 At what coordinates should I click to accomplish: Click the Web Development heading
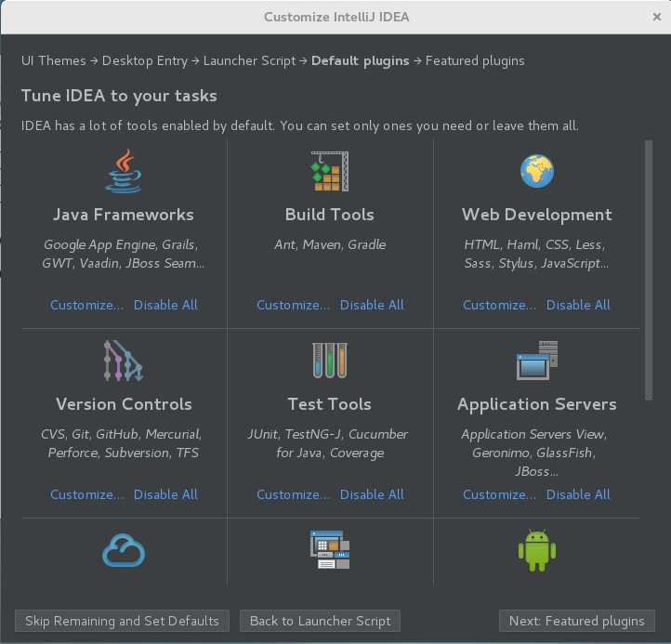tap(536, 215)
